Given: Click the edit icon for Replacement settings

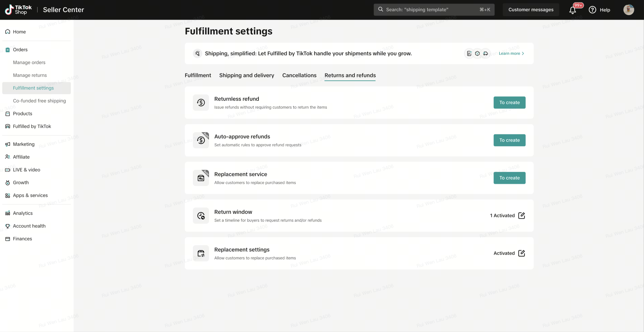Looking at the screenshot, I should [x=521, y=253].
